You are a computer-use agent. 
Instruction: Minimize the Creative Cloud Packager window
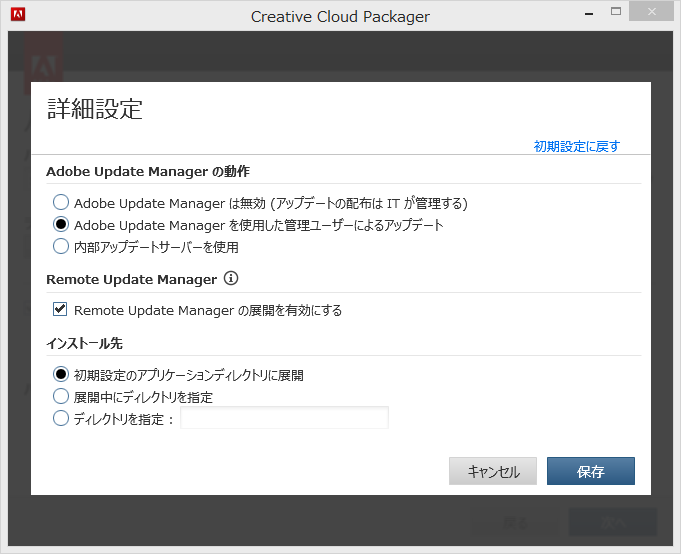point(589,13)
